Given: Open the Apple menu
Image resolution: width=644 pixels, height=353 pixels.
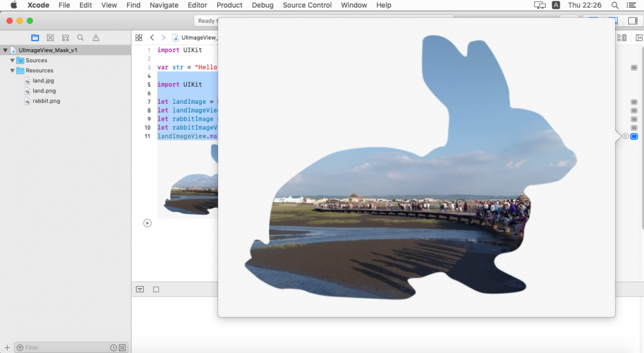Looking at the screenshot, I should tap(14, 5).
